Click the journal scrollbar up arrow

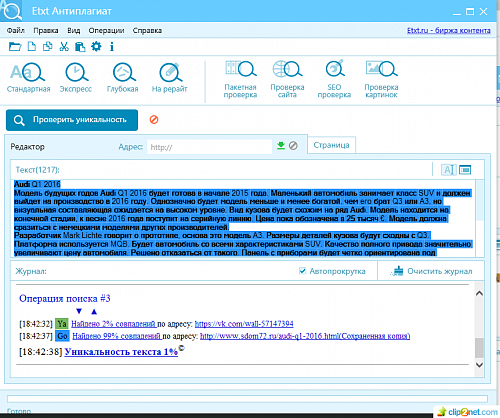tap(479, 293)
